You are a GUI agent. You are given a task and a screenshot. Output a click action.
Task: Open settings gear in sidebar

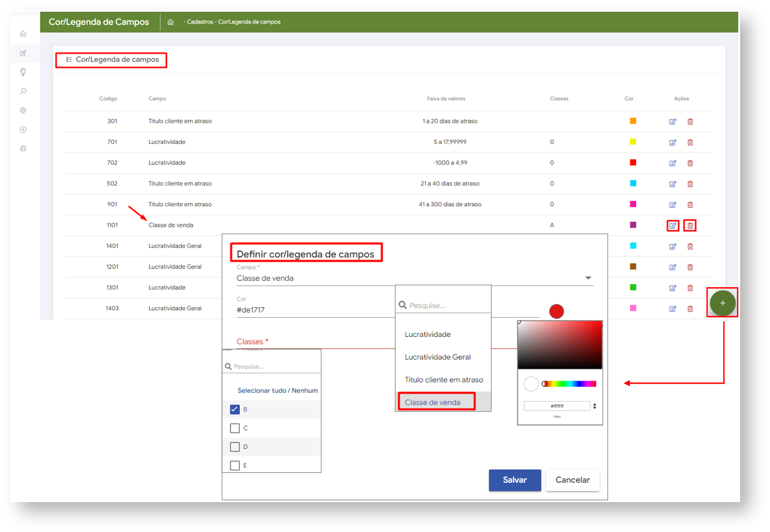tap(23, 110)
